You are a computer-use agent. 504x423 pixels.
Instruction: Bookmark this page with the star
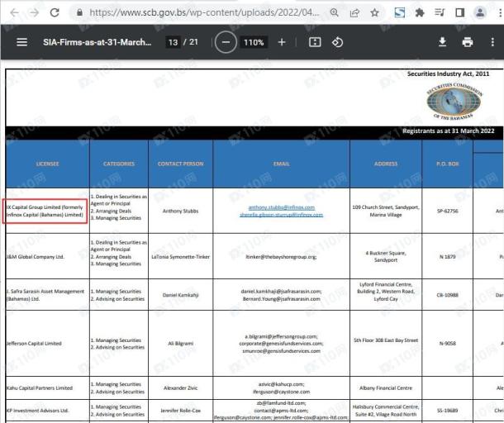click(374, 12)
